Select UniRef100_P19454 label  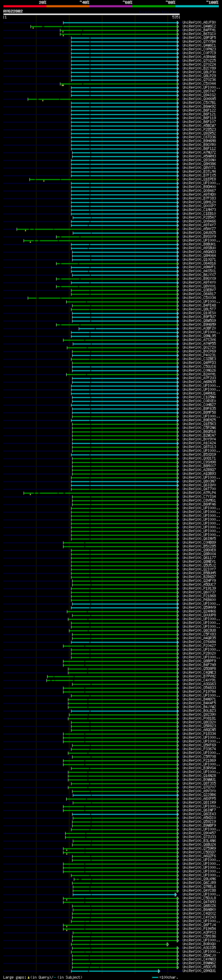pyautogui.click(x=199, y=929)
